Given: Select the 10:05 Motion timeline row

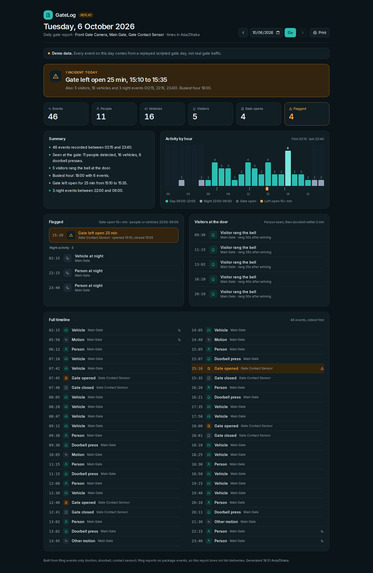Looking at the screenshot, I should 115,455.
